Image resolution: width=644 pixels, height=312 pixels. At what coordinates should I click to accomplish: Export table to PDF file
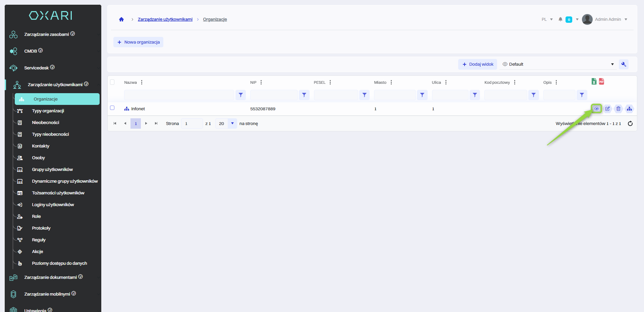[x=602, y=81]
